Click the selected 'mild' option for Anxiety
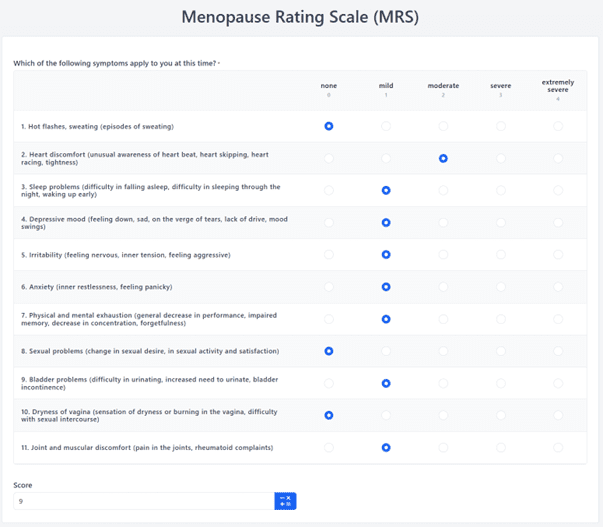603x527 pixels. coord(386,287)
